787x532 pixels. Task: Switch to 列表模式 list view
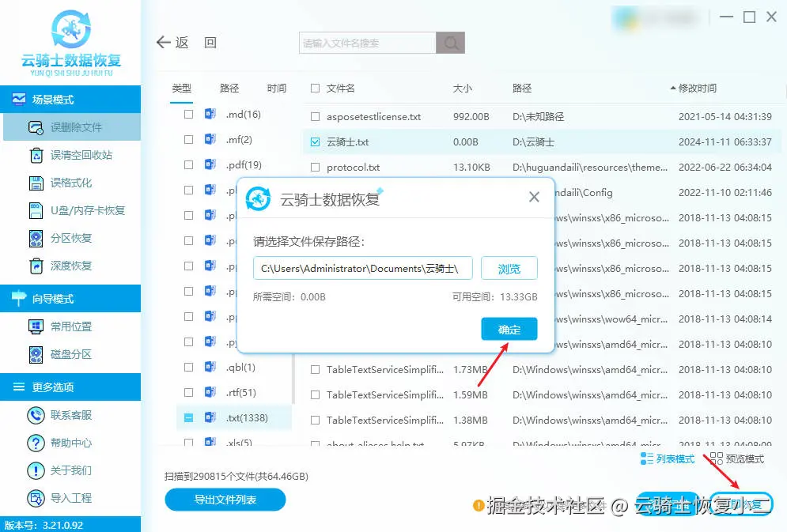pos(668,458)
